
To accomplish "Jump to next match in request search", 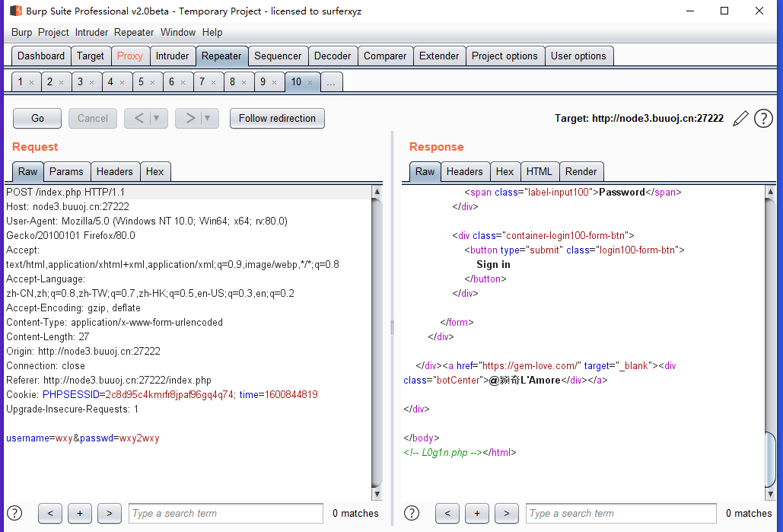I will [x=110, y=513].
